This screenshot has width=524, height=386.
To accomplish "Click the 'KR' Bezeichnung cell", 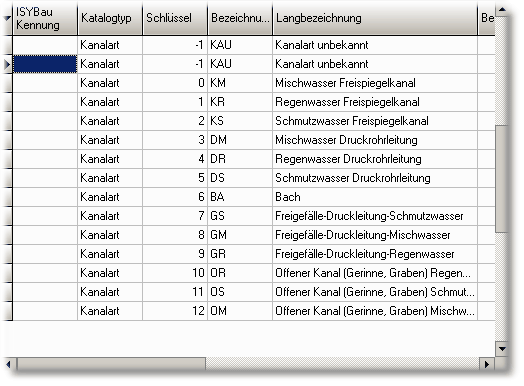I will [x=240, y=102].
